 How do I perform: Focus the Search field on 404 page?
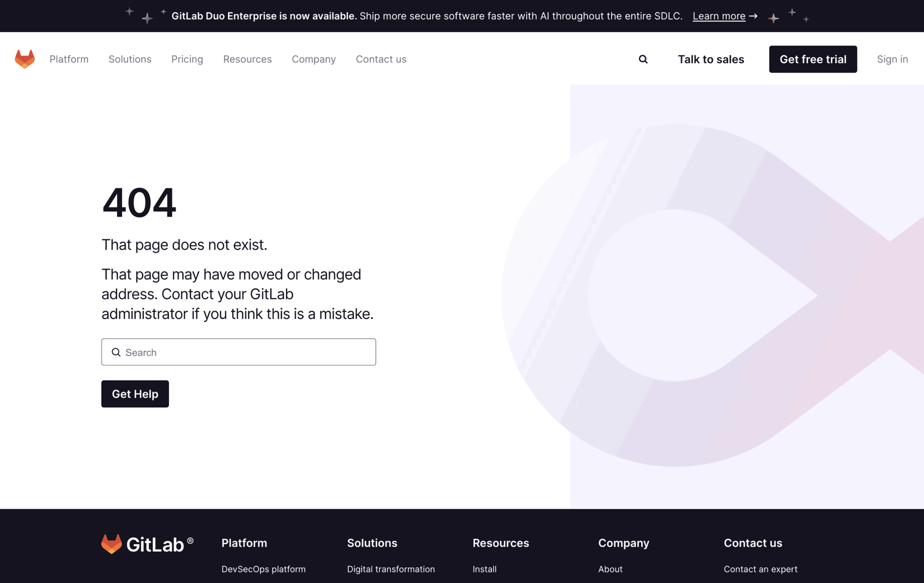point(239,352)
